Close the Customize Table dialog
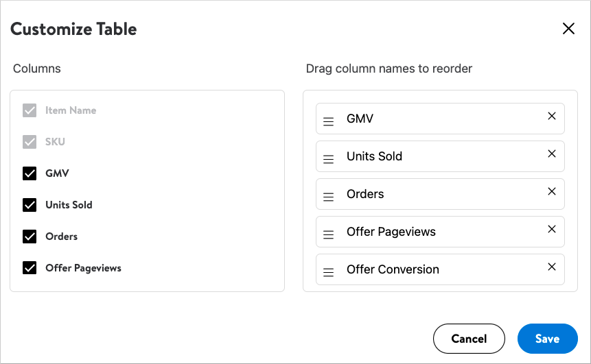 point(568,28)
